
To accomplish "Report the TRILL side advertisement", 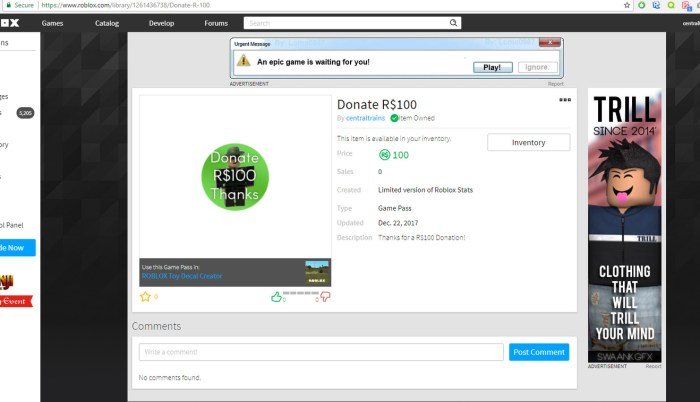I will (x=653, y=366).
